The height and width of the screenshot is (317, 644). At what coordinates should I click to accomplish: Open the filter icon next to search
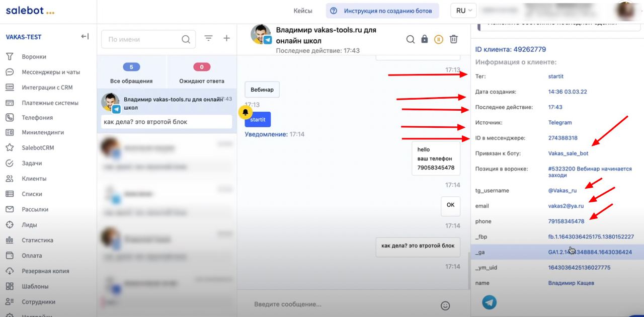[208, 39]
